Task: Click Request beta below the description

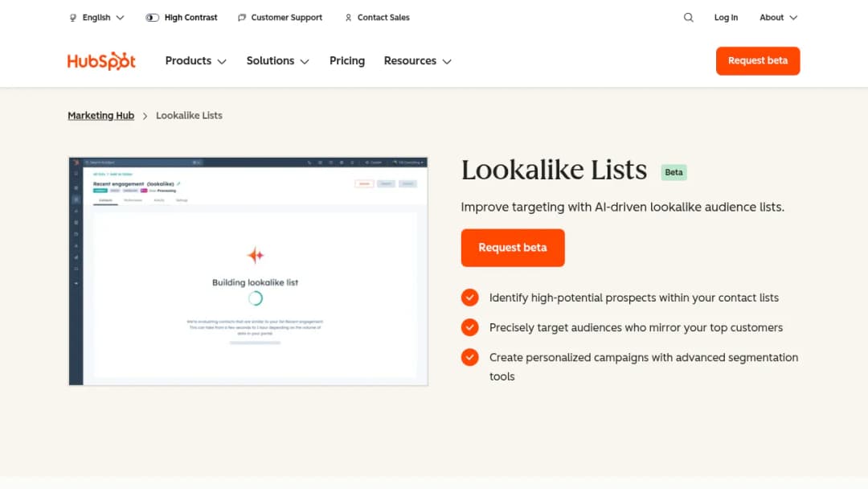Action: click(x=513, y=248)
